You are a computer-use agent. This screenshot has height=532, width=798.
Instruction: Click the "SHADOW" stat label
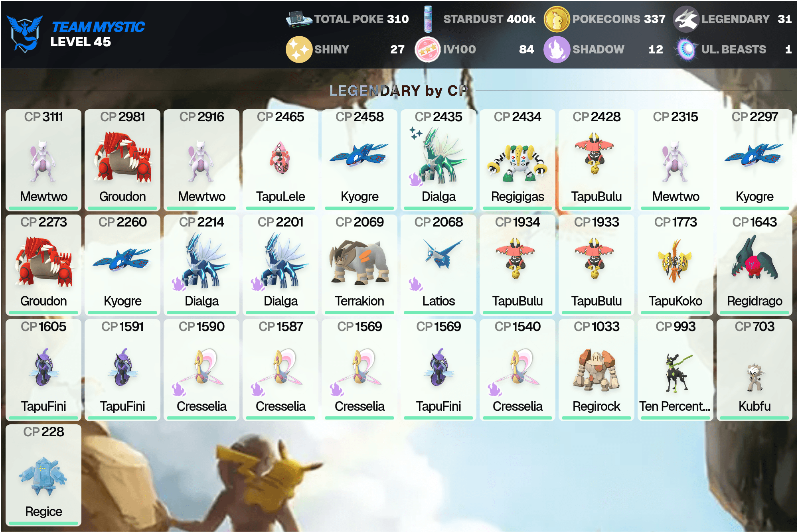(x=598, y=49)
